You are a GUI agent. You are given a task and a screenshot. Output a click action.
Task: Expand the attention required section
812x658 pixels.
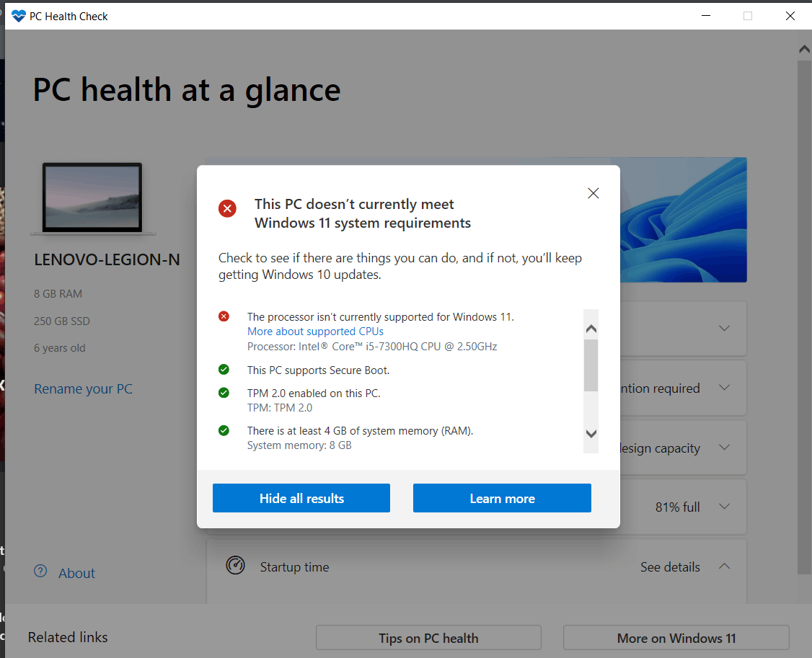[724, 387]
